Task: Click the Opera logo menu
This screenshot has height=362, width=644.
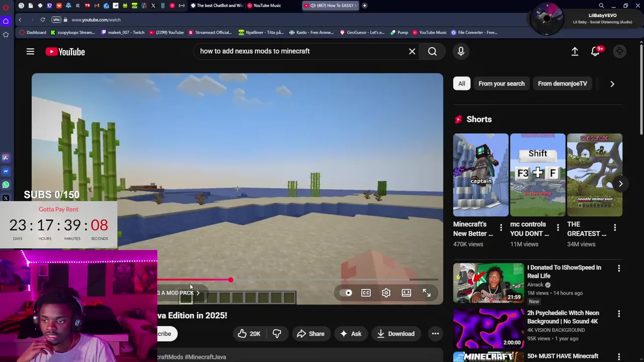Action: (6, 7)
